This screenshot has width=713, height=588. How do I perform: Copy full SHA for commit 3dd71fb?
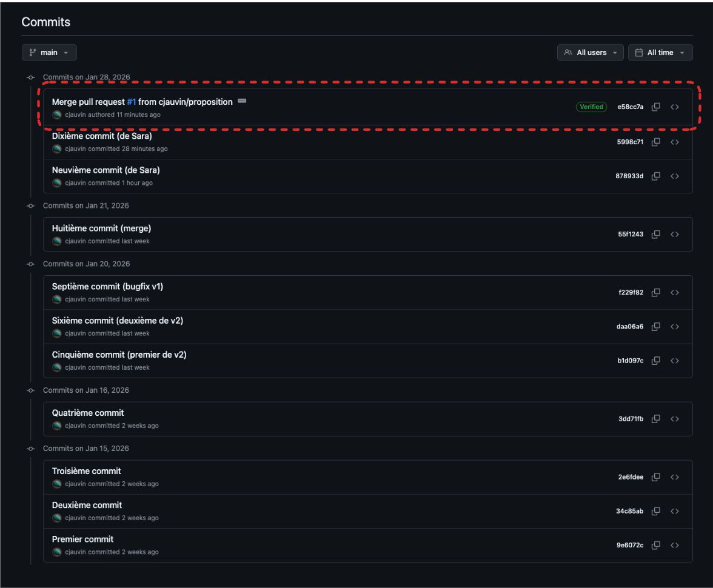[x=655, y=419]
